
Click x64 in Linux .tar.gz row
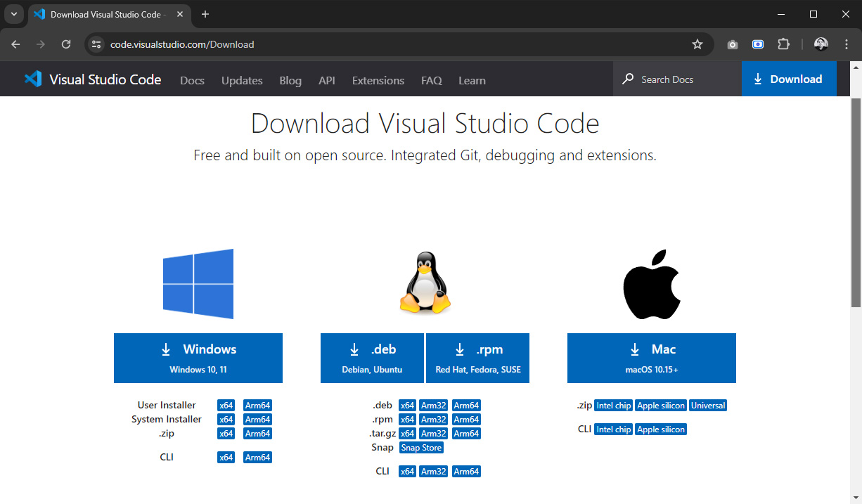click(407, 434)
